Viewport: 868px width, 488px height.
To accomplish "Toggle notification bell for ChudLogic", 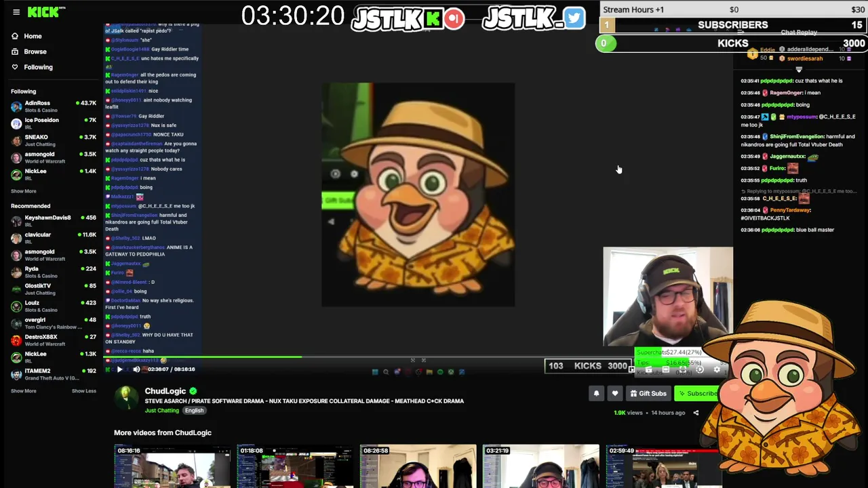I will click(597, 393).
